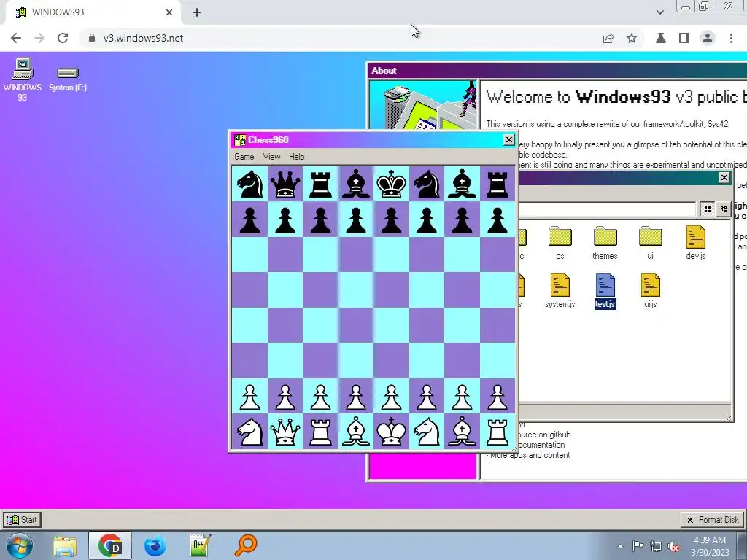This screenshot has height=560, width=747.
Task: Select the black knight in the top-left corner
Action: 249,183
